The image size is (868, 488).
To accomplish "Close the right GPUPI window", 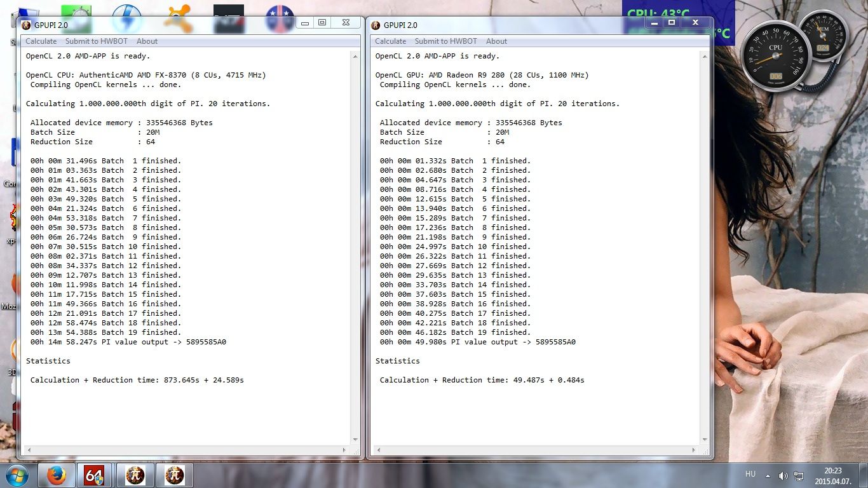I will click(695, 22).
